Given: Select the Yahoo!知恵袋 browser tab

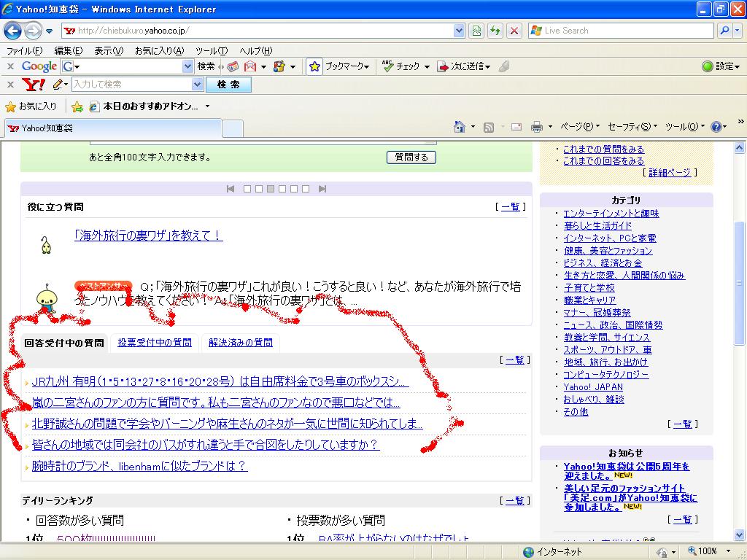Looking at the screenshot, I should pos(113,128).
